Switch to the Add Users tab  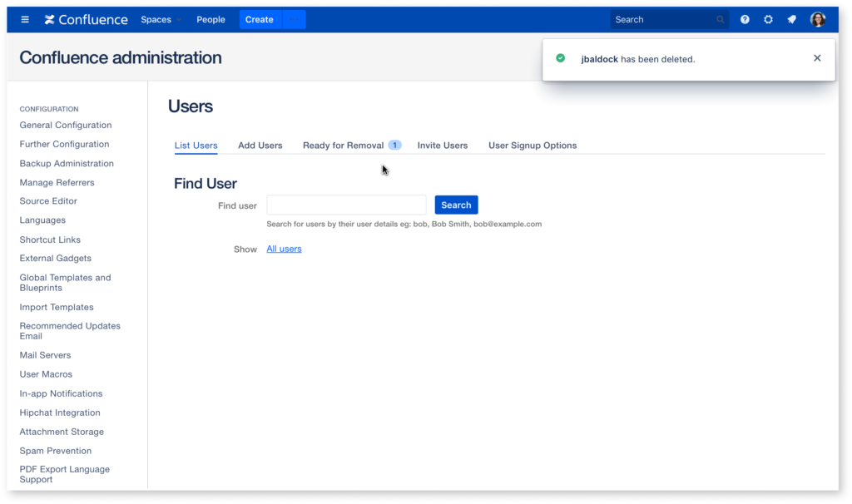[260, 146]
